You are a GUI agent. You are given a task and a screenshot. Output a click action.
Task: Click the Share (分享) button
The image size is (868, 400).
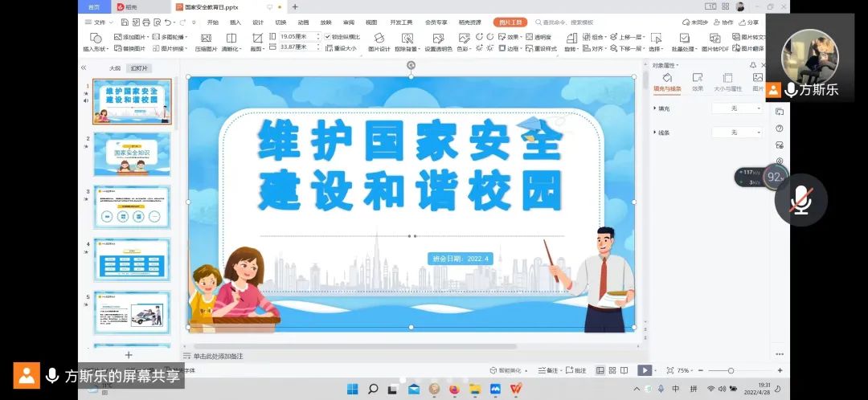click(x=748, y=22)
